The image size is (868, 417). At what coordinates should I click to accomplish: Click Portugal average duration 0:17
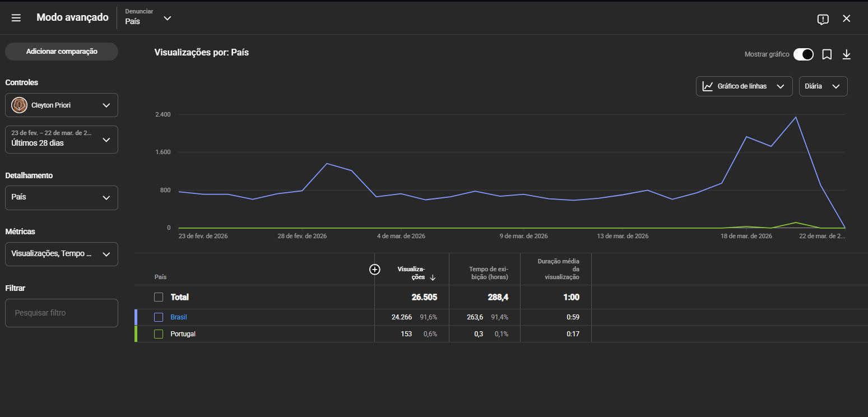click(573, 334)
